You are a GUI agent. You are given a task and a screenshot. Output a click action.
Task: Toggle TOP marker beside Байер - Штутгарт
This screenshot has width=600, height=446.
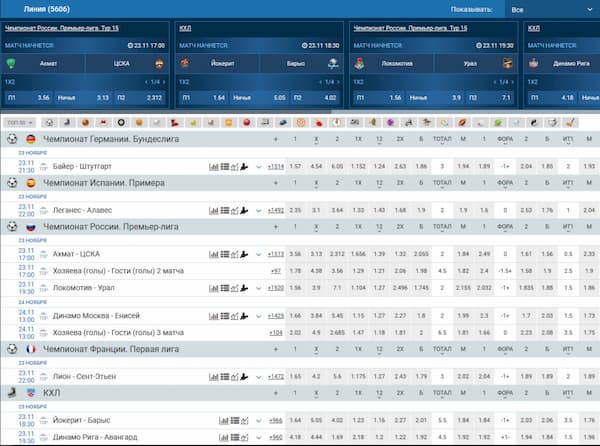click(44, 166)
